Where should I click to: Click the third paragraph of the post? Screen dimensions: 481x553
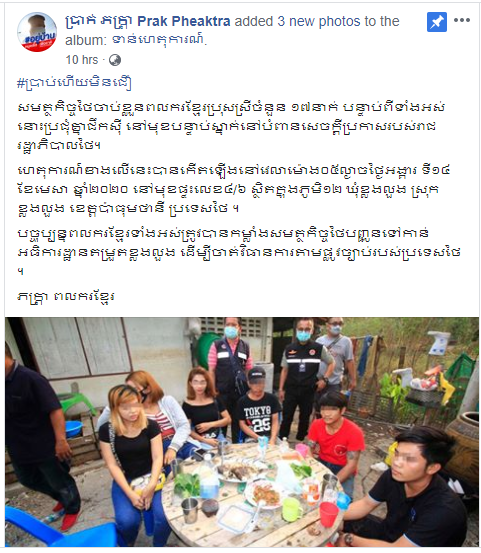[239, 252]
